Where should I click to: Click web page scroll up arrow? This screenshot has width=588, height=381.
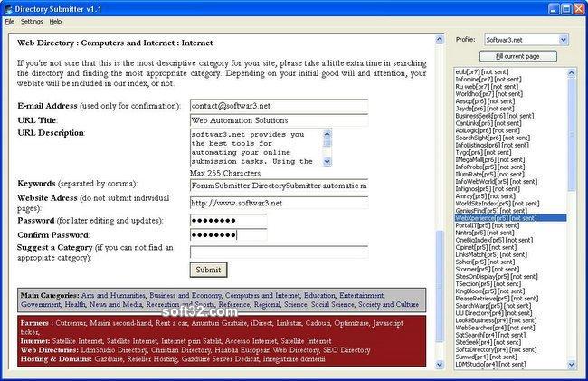click(x=440, y=40)
